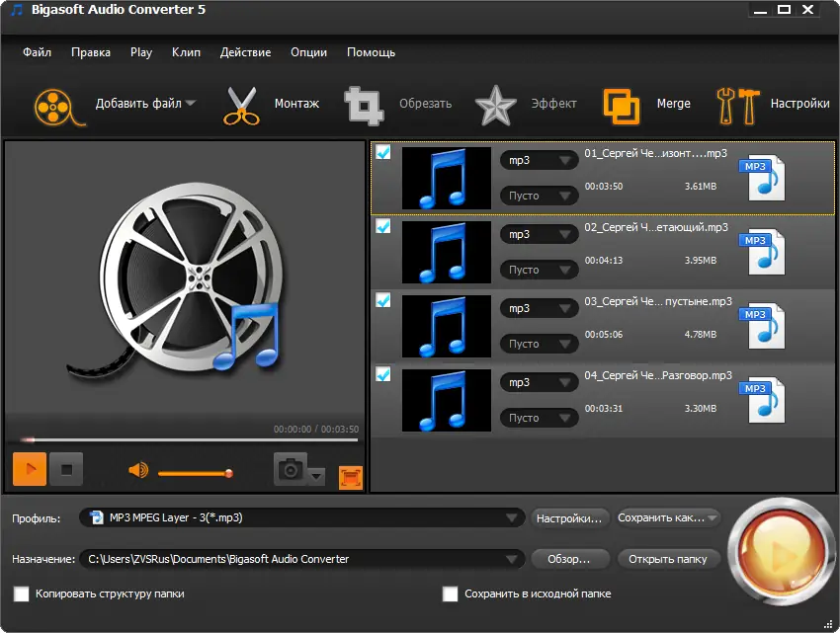
Task: Click the film reel Add File icon
Action: coord(59,107)
